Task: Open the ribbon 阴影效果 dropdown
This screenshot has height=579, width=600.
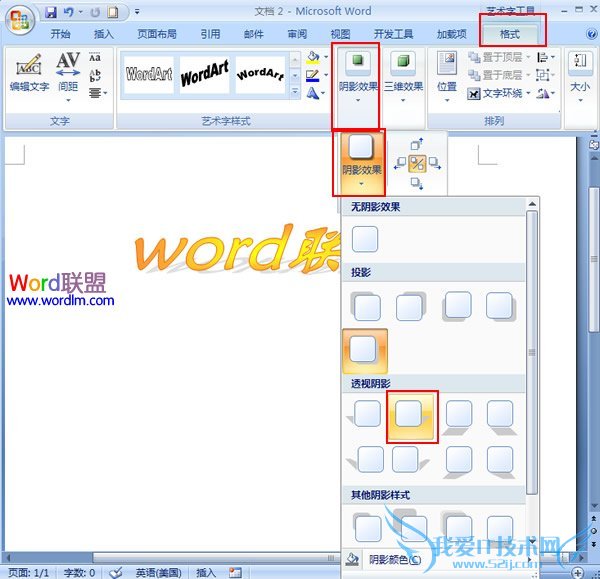Action: coord(358,77)
